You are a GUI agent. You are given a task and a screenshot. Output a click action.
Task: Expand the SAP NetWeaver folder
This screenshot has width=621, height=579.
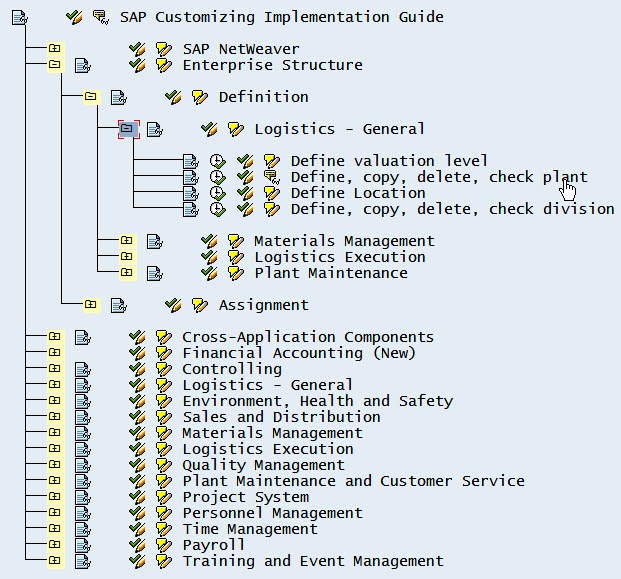point(55,49)
